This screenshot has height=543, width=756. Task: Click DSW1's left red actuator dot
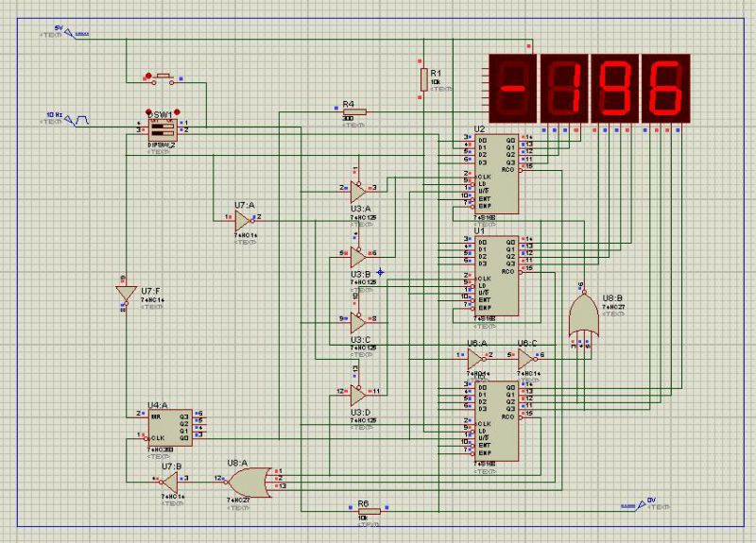click(x=149, y=112)
